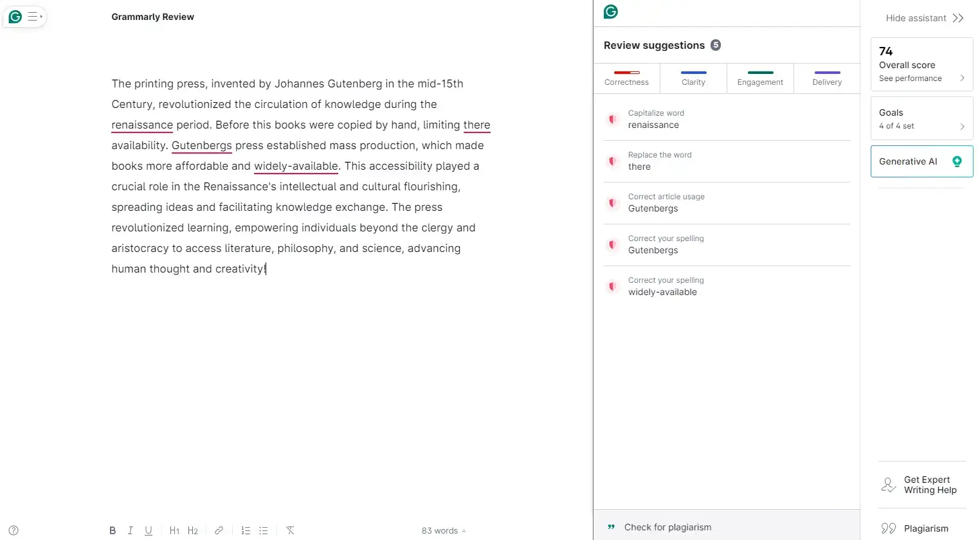Open the Goals panel
Viewport: 980px width, 540px height.
click(x=921, y=118)
